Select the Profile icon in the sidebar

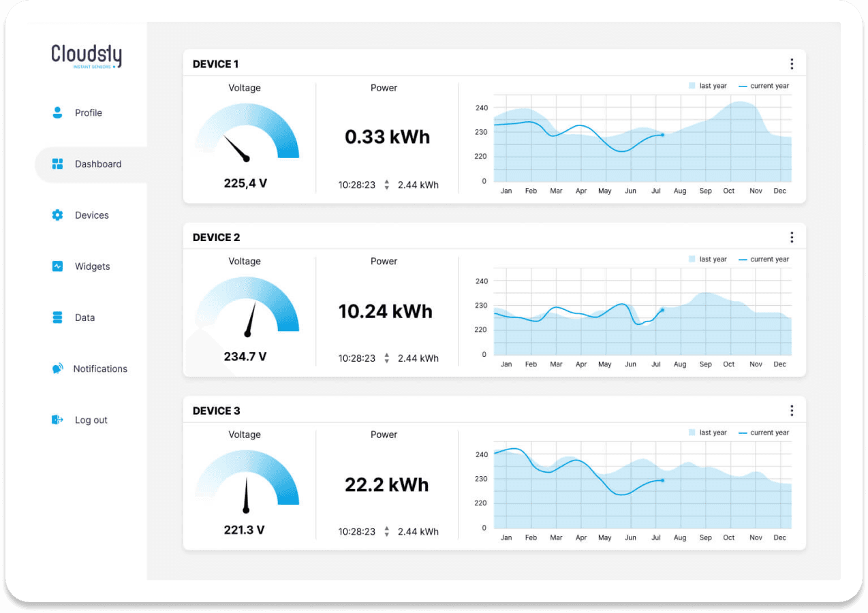pyautogui.click(x=57, y=112)
